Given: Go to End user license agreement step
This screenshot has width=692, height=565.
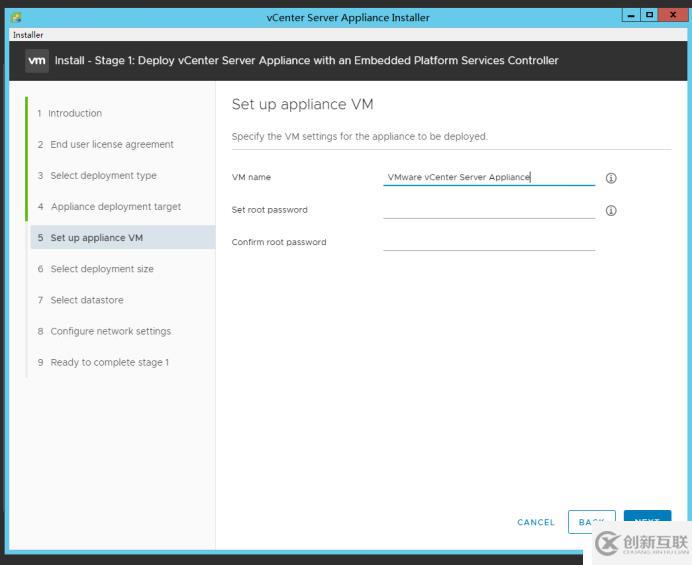Looking at the screenshot, I should pyautogui.click(x=105, y=144).
